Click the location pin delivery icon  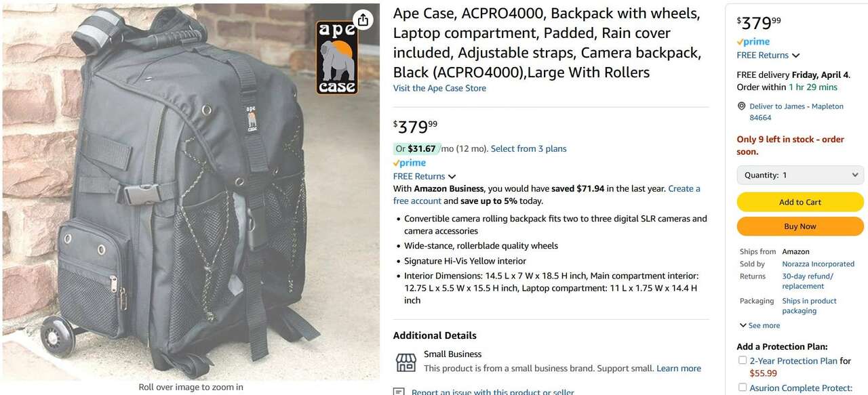[742, 106]
